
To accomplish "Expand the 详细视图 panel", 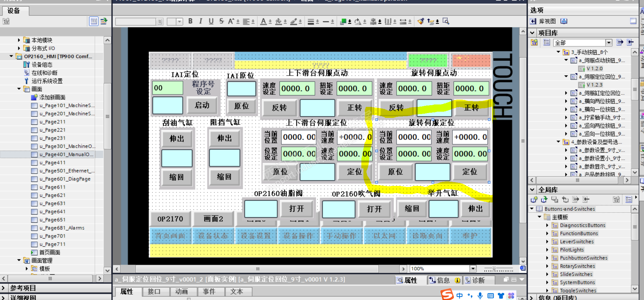I will click(3, 297).
